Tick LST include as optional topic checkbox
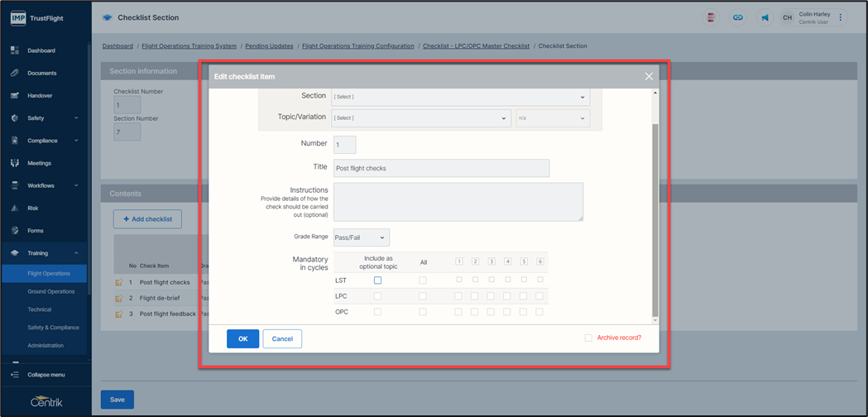The height and width of the screenshot is (417, 868). coord(377,280)
